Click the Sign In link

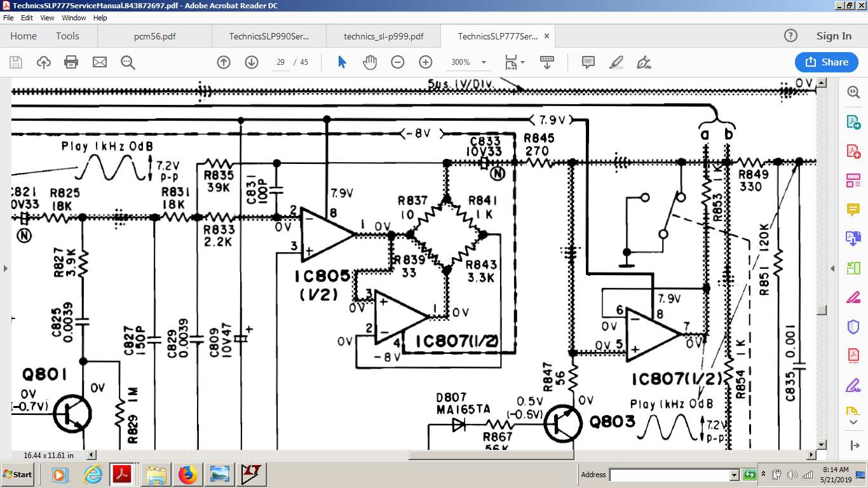click(x=834, y=36)
